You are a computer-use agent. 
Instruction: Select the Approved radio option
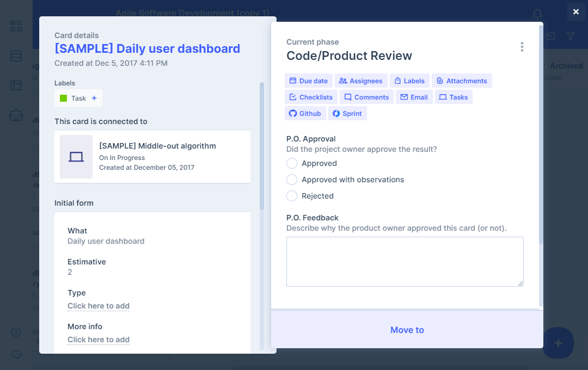click(292, 163)
